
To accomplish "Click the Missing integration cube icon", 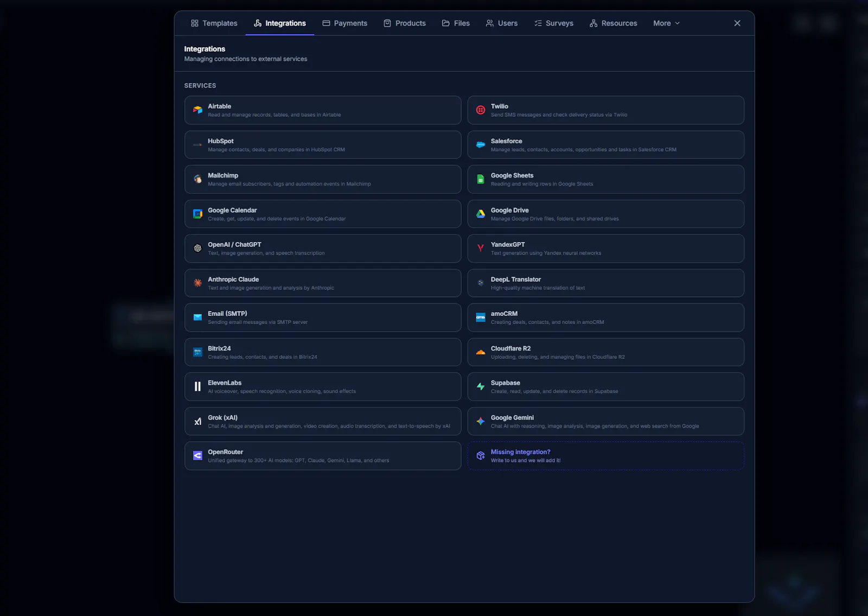I will 481,456.
